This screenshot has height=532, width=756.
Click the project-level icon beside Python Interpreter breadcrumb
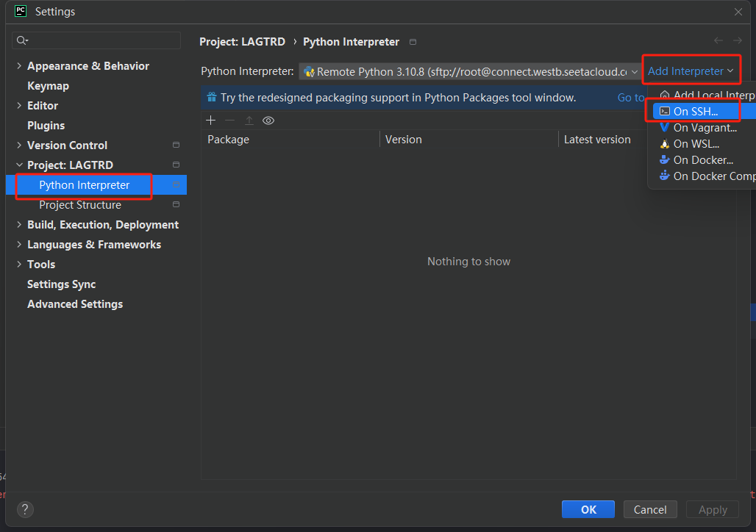[x=413, y=42]
